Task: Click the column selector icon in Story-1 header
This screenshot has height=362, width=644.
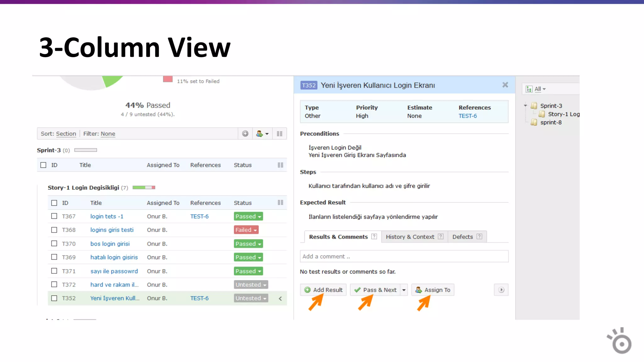Action: [280, 203]
